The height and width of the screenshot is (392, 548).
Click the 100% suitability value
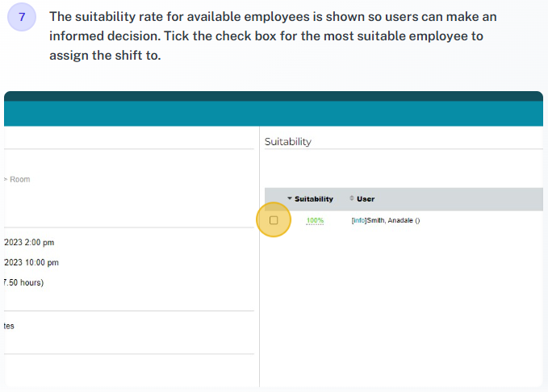(315, 220)
